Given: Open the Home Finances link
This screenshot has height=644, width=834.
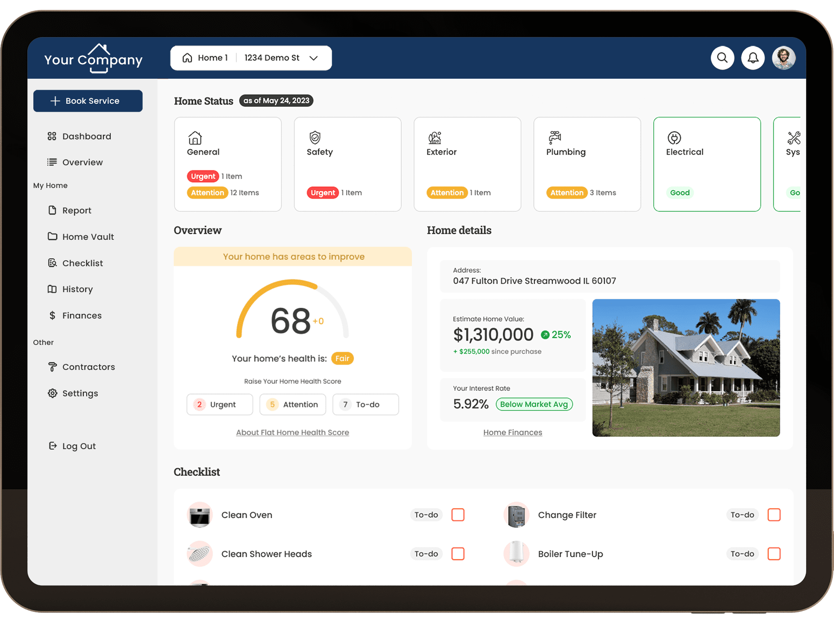Looking at the screenshot, I should pos(512,432).
